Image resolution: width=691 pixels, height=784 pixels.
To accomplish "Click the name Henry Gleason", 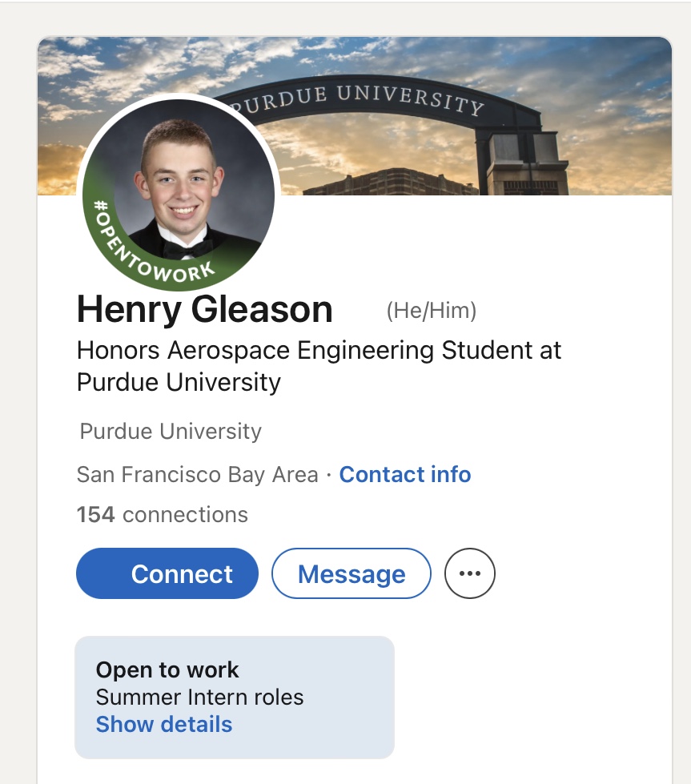I will click(x=204, y=309).
